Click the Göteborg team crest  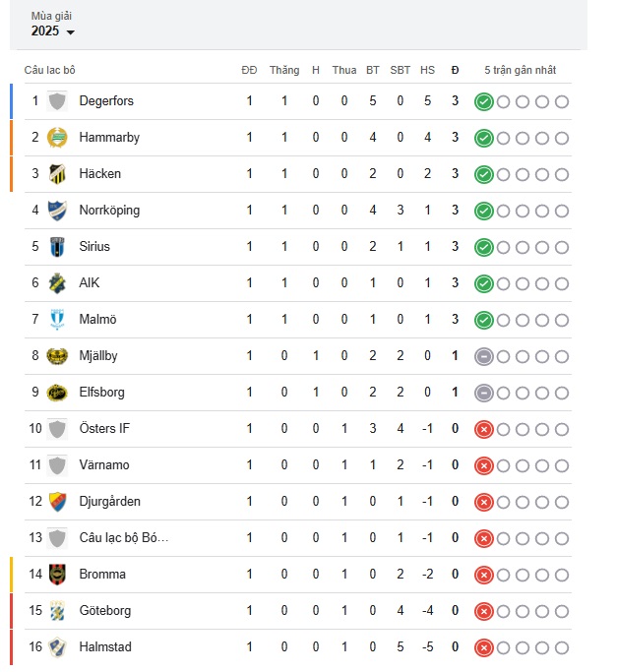pos(57,611)
